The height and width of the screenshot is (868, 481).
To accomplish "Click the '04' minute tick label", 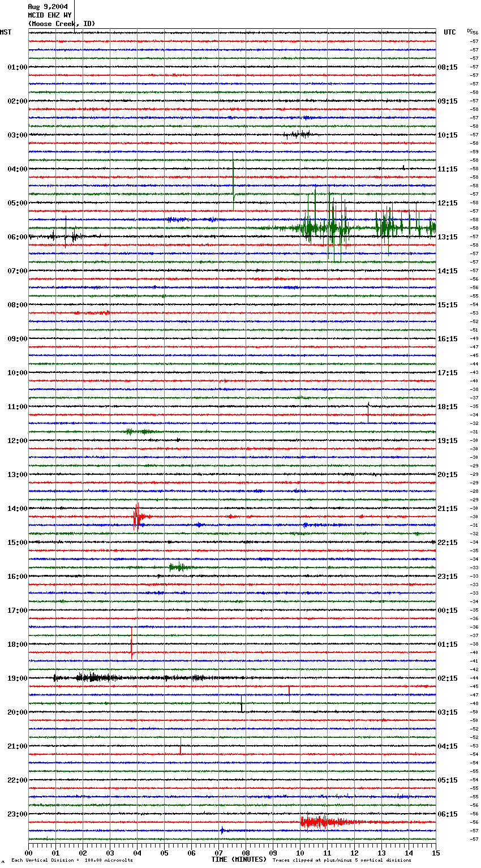I will pos(137,853).
